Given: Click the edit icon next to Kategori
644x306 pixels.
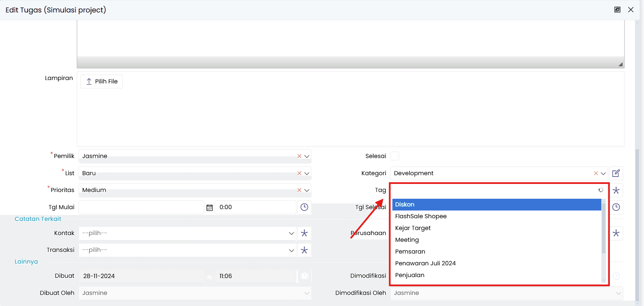Looking at the screenshot, I should pos(616,174).
